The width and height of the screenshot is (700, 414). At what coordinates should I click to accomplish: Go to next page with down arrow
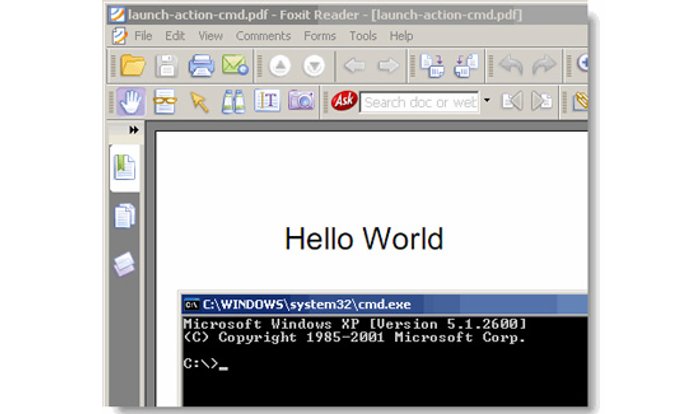coord(314,66)
